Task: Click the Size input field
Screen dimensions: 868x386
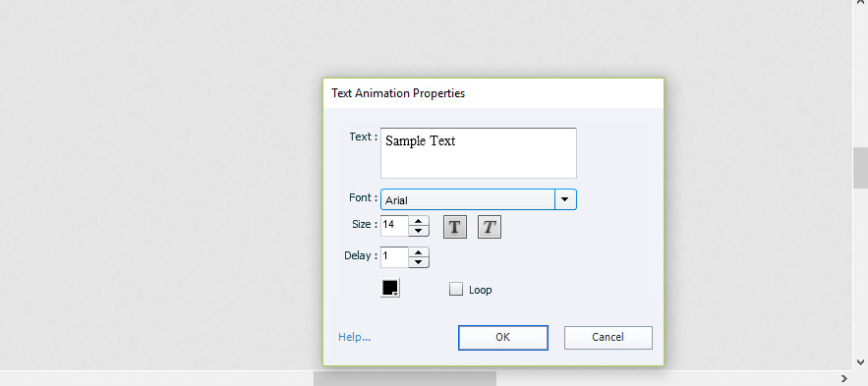Action: tap(395, 226)
